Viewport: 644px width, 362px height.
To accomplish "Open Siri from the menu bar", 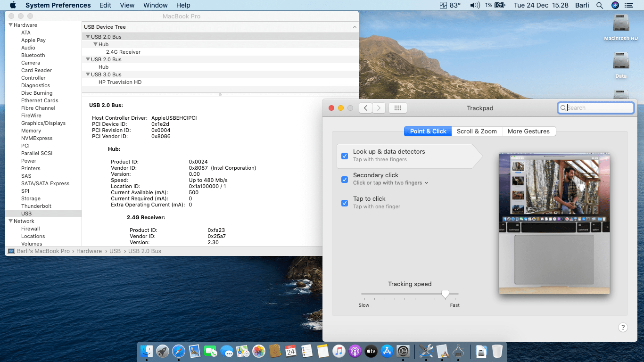I will pyautogui.click(x=615, y=5).
